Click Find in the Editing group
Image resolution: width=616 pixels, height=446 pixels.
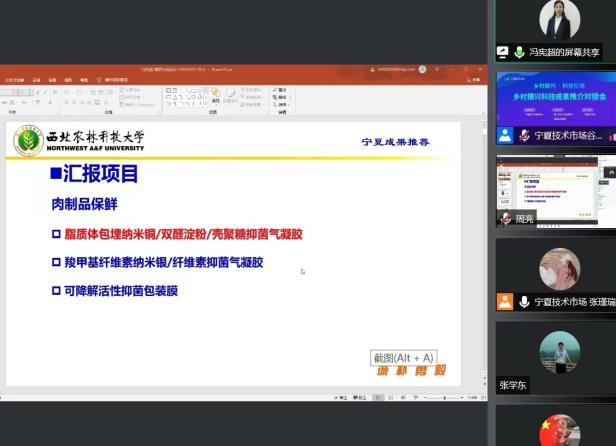tap(280, 90)
